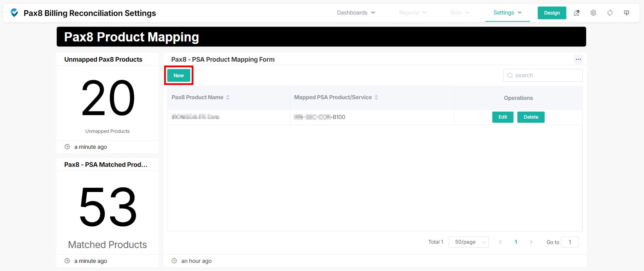Image resolution: width=644 pixels, height=271 pixels.
Task: Sort by Pax8 Product Name column
Action: point(228,97)
